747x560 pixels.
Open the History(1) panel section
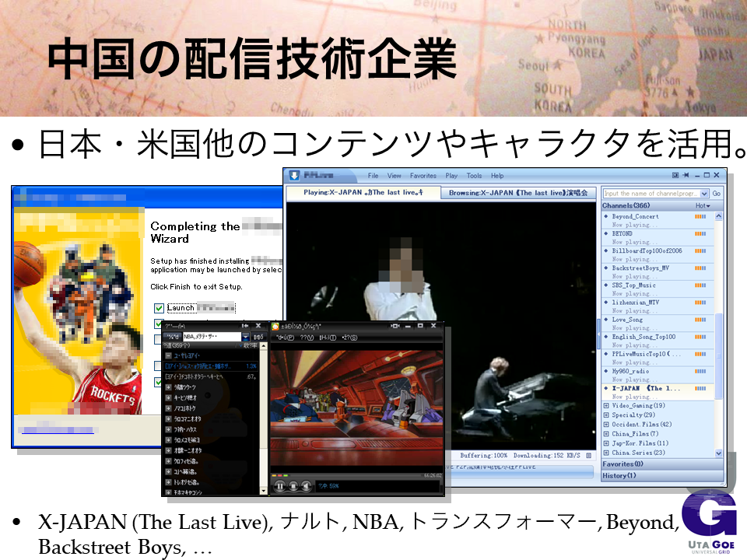click(x=662, y=476)
